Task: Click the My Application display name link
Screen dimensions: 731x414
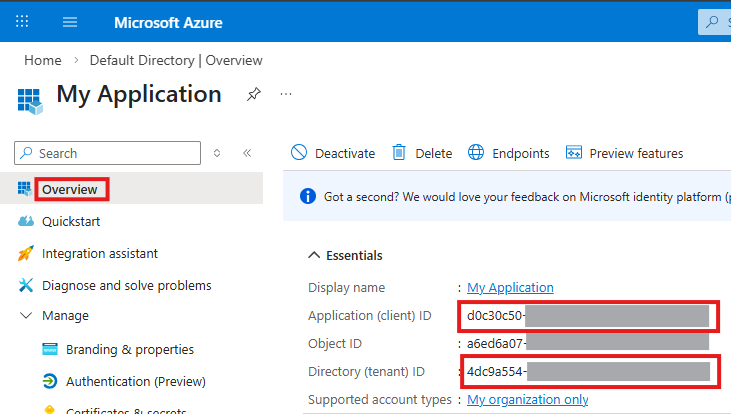Action: coord(510,287)
